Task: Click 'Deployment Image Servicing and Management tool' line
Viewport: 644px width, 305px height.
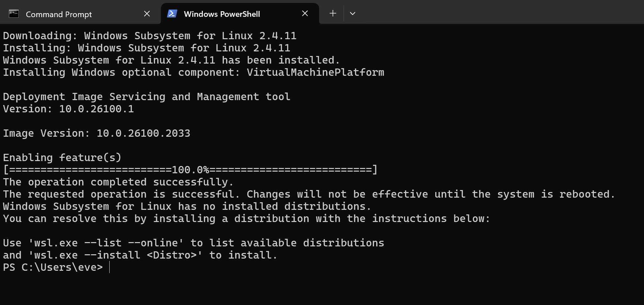Action: (147, 97)
